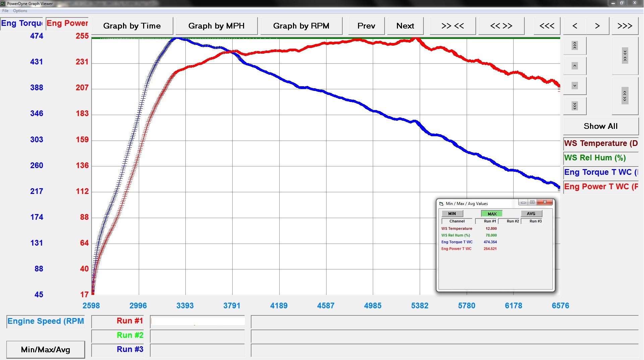This screenshot has height=360, width=644.
Task: Open the File menu
Action: click(x=5, y=11)
